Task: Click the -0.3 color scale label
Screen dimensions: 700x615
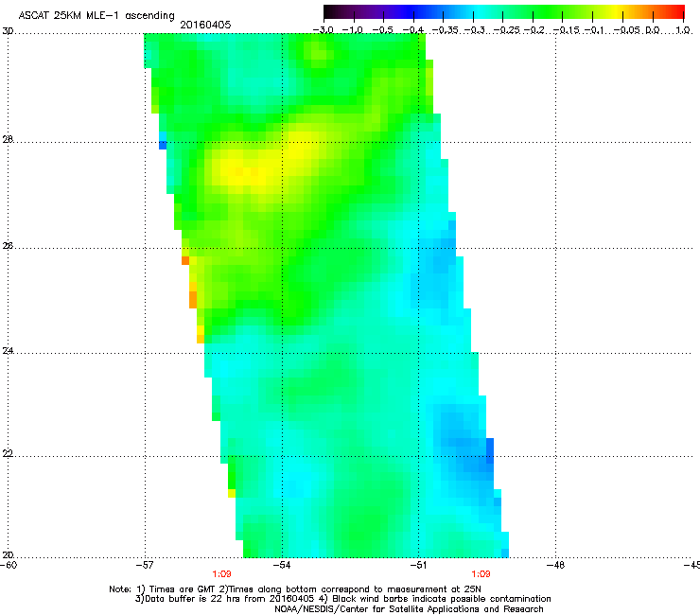Action: [x=474, y=30]
